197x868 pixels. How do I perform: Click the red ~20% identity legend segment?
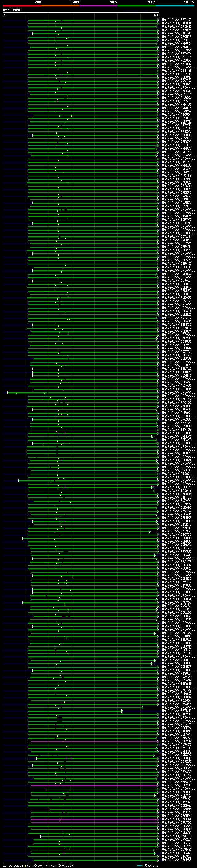tap(22, 6)
